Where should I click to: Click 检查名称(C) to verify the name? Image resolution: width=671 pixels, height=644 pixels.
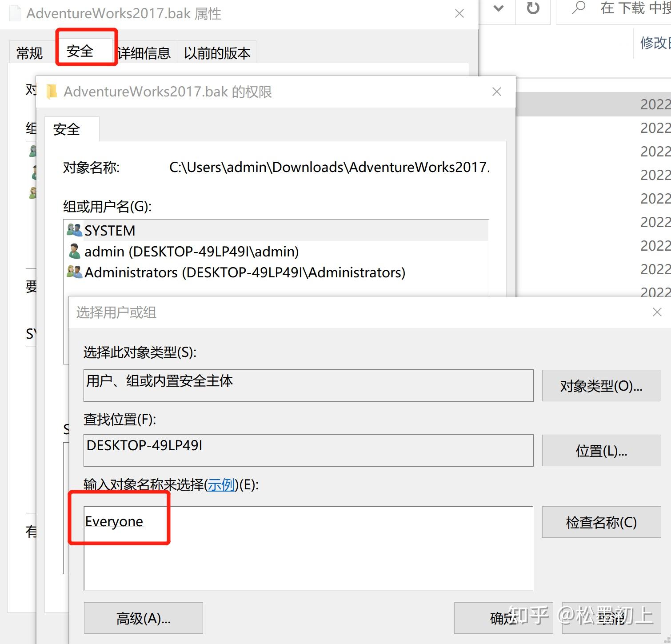[601, 522]
